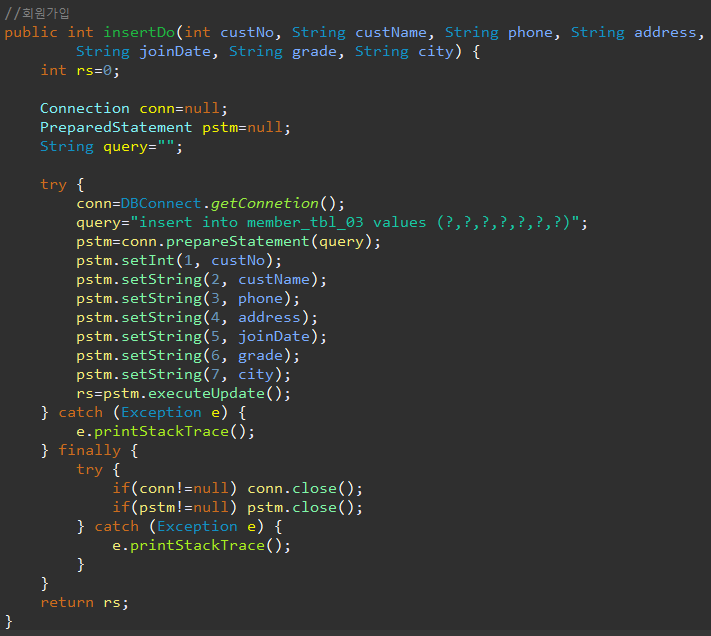Click the 'Connection conn=null;' line
711x636 pixels.
pyautogui.click(x=134, y=108)
